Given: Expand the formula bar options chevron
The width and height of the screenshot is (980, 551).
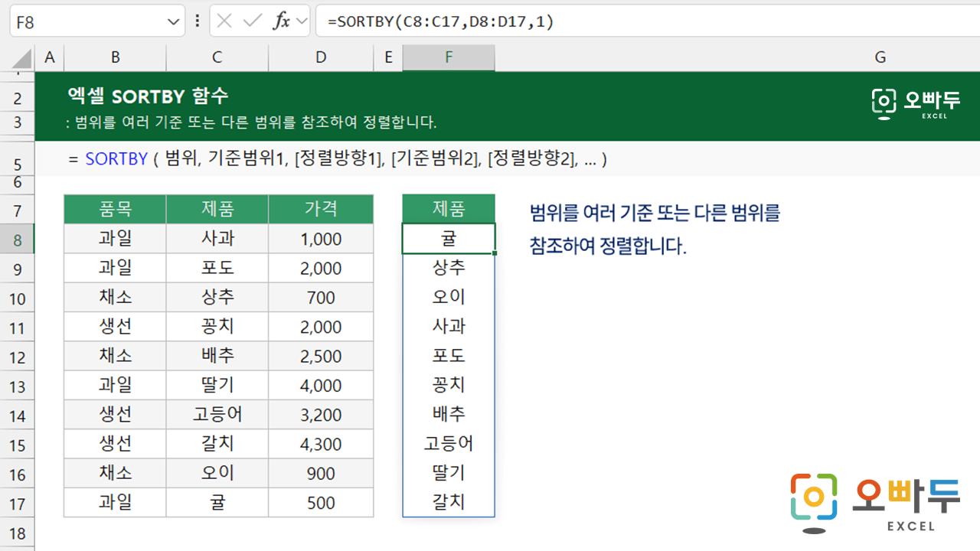Looking at the screenshot, I should [x=302, y=22].
